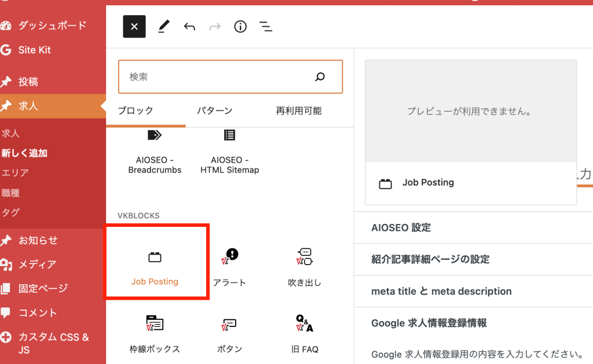Open the エリア submenu link
The height and width of the screenshot is (364, 593).
tap(15, 172)
